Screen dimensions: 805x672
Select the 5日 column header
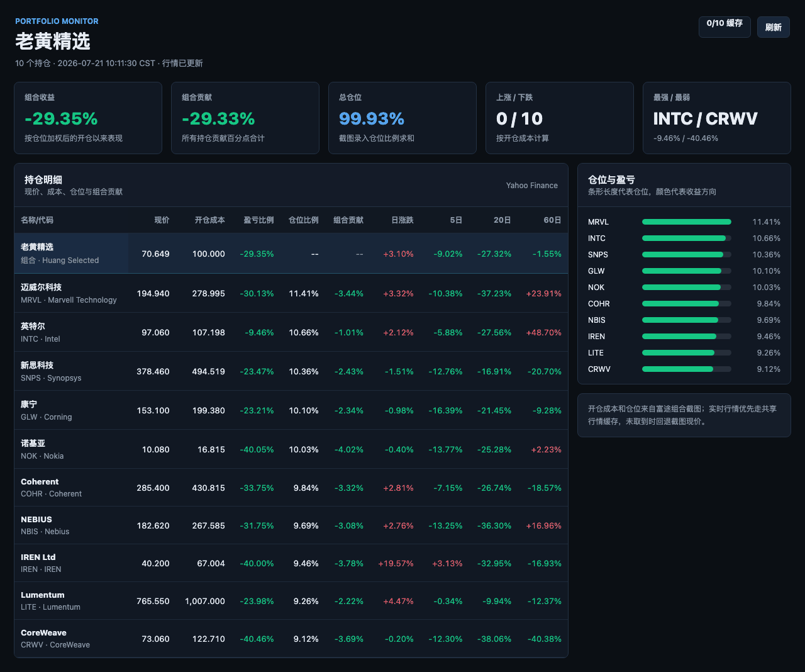(457, 220)
